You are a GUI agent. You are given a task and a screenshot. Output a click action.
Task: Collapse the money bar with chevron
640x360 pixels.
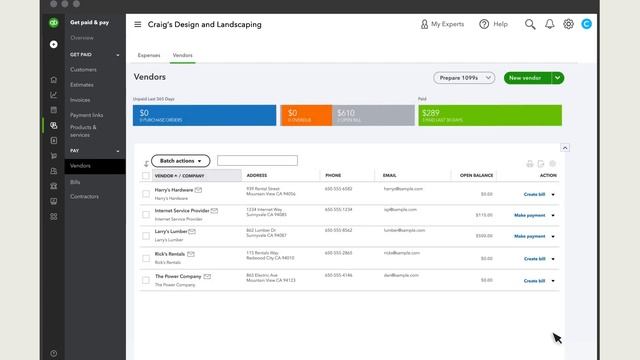pos(565,148)
